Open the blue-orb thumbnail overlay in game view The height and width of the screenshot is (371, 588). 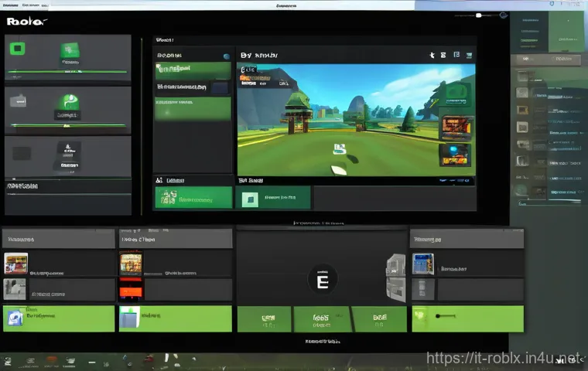coord(455,155)
